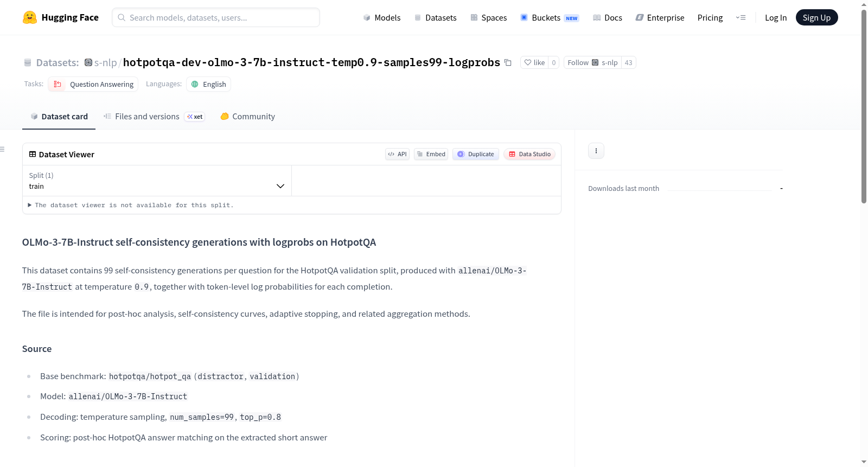
Task: Click the 'num_samples=99' code text
Action: (202, 417)
